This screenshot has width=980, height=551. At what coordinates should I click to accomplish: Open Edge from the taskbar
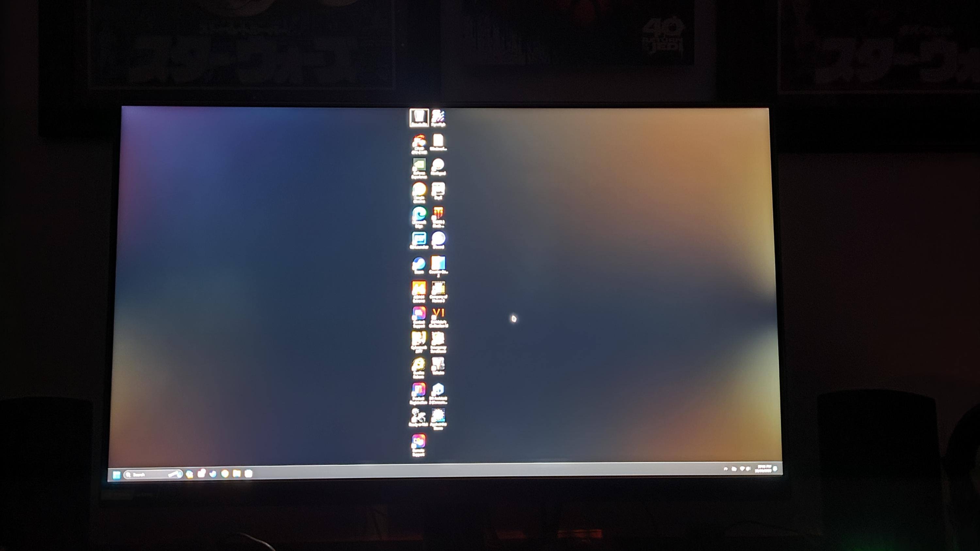[213, 474]
